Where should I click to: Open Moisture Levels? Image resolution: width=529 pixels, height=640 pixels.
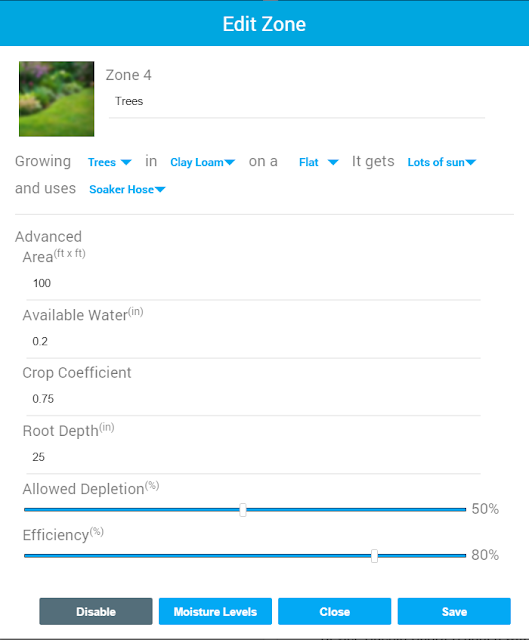coord(215,611)
